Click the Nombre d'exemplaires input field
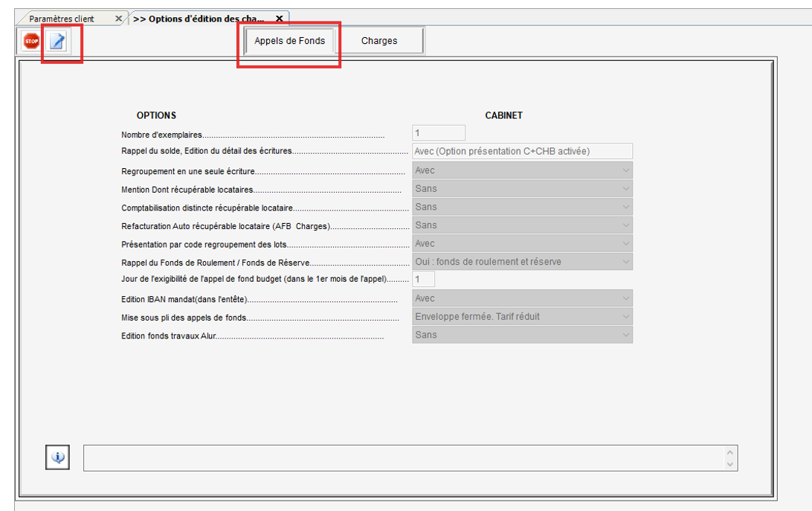The height and width of the screenshot is (511, 812). pyautogui.click(x=439, y=133)
